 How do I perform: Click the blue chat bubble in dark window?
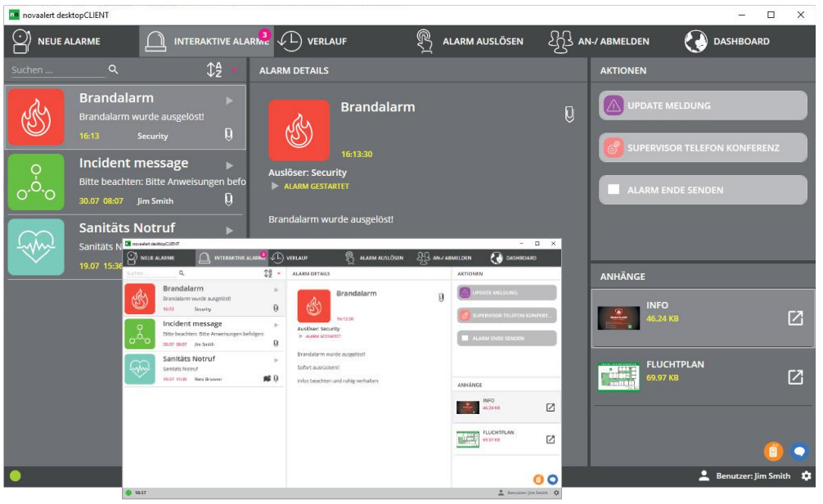coord(798,451)
